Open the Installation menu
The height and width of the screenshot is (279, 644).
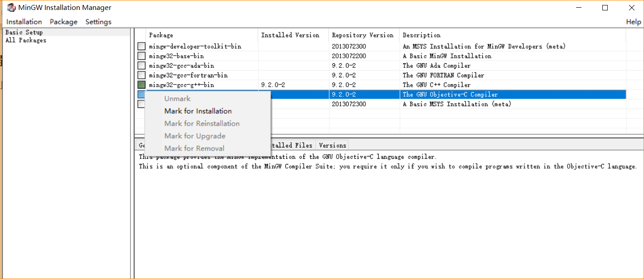24,22
